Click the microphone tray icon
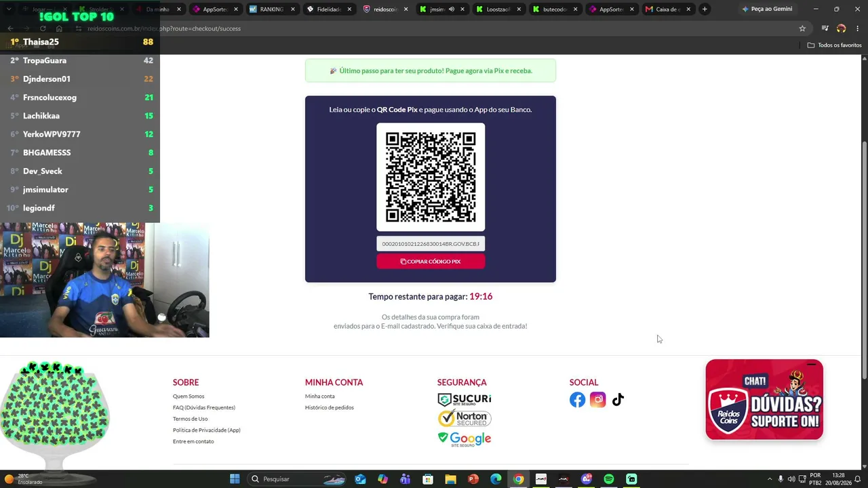This screenshot has width=868, height=488. [x=781, y=479]
